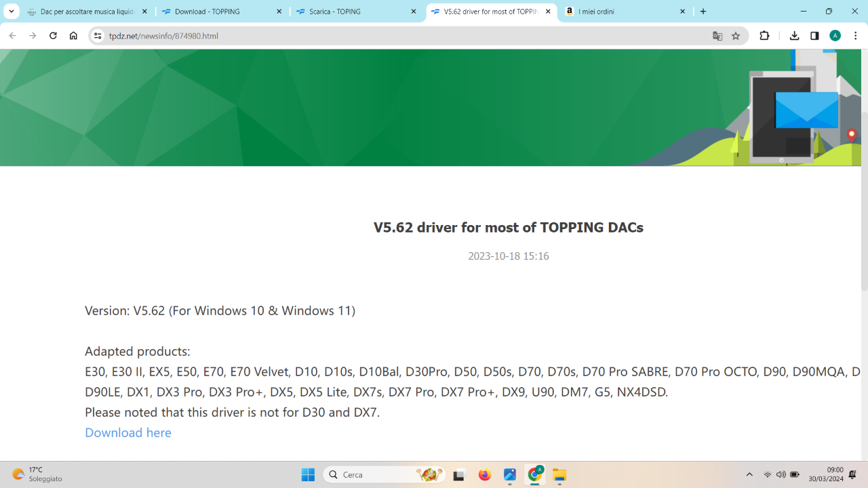Bookmark this page with star icon
Screen dimensions: 868x488
click(736, 36)
